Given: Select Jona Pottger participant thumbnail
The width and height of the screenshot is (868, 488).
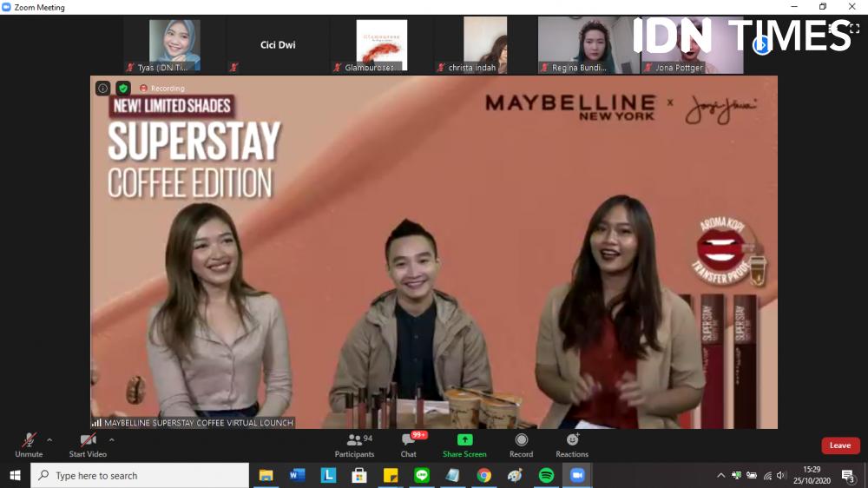Looking at the screenshot, I should (x=692, y=45).
